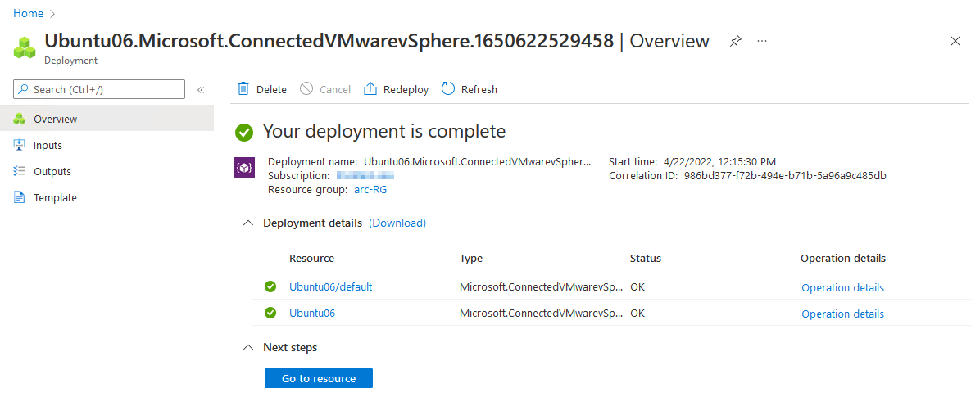Click the Operation details column header
The height and width of the screenshot is (415, 980).
coord(843,259)
